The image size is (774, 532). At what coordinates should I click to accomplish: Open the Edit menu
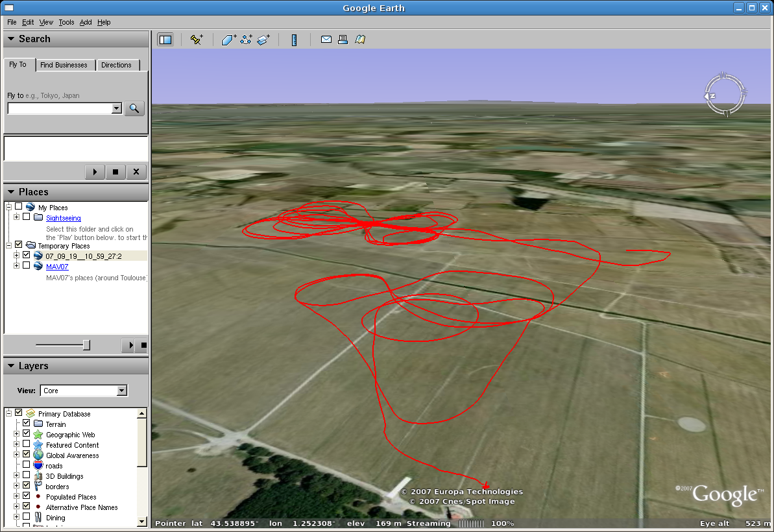tap(28, 22)
